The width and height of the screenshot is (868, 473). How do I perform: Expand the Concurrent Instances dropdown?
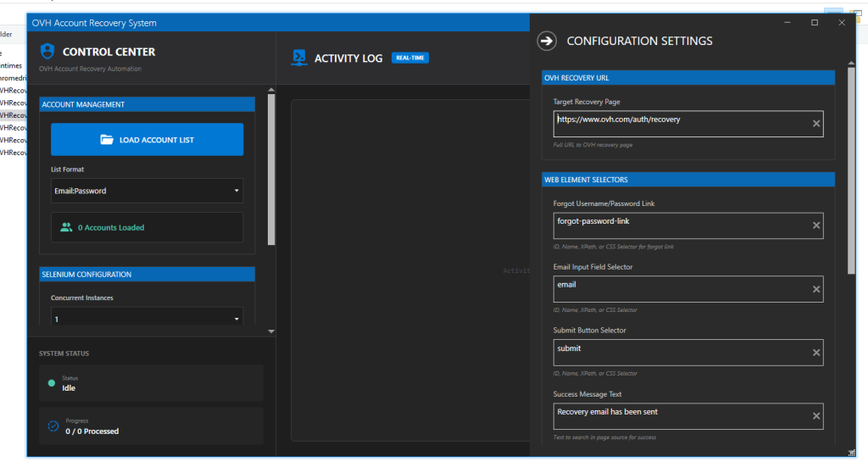[x=147, y=319]
